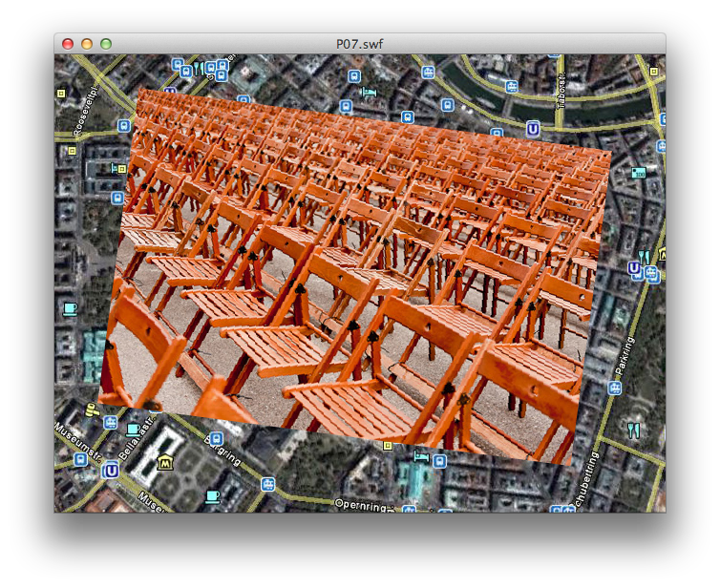Close the P07.swf window
The width and height of the screenshot is (720, 588).
click(x=68, y=43)
